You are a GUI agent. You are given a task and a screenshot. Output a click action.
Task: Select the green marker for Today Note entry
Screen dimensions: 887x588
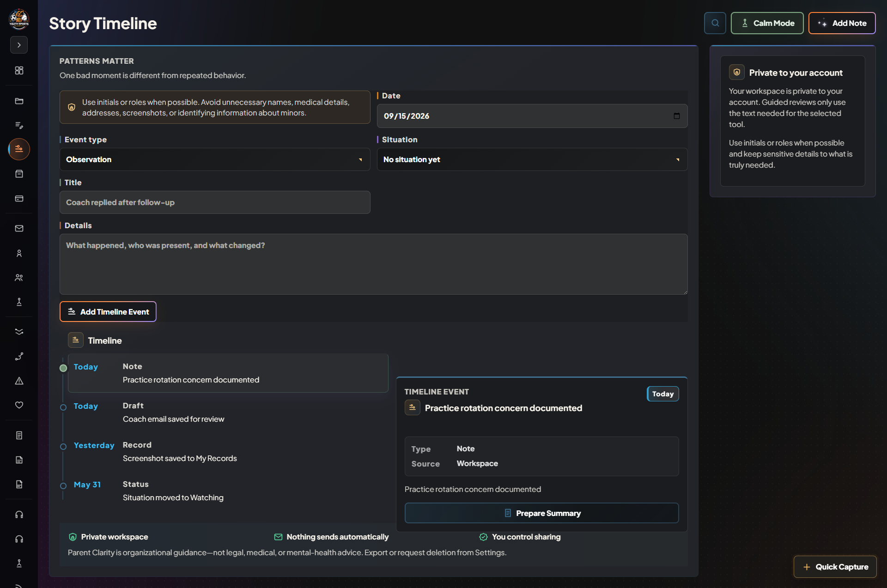63,368
